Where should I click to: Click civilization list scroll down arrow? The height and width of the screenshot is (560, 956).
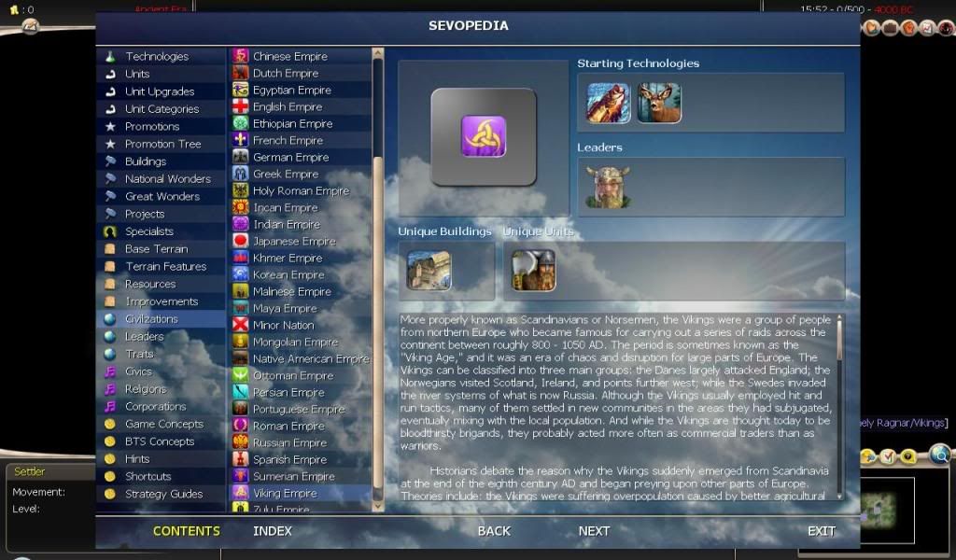[378, 506]
